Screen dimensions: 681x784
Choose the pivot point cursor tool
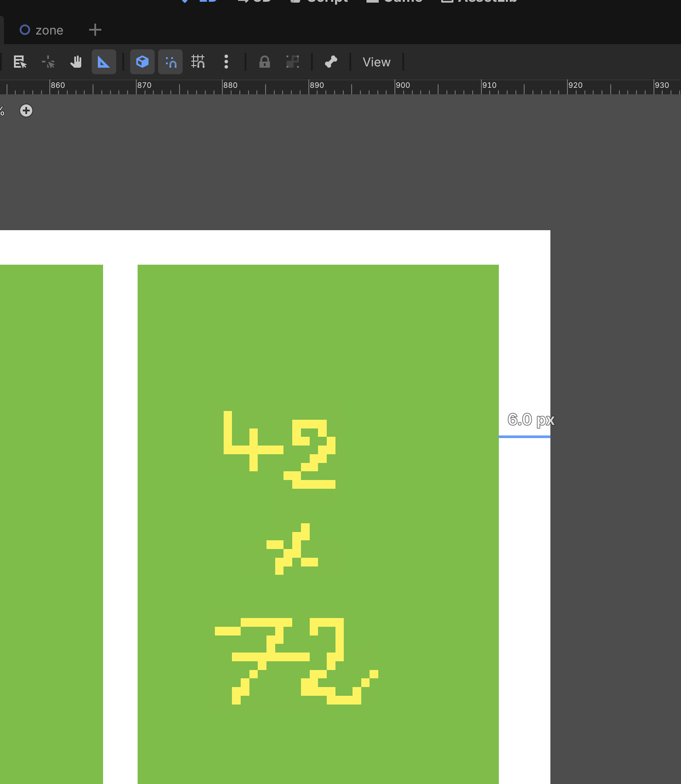pyautogui.click(x=48, y=62)
